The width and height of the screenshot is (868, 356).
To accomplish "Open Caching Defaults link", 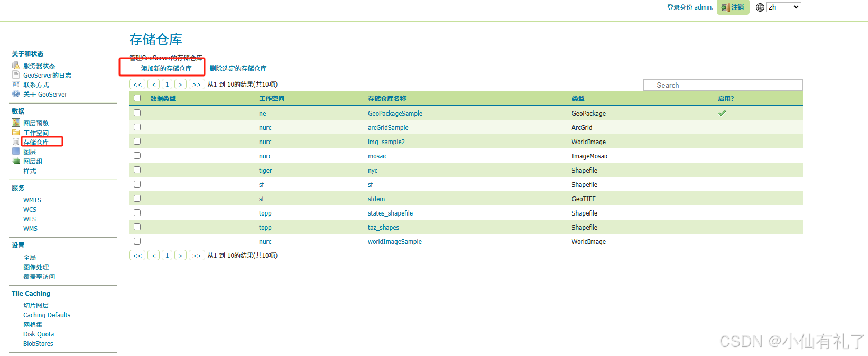I will (x=47, y=315).
